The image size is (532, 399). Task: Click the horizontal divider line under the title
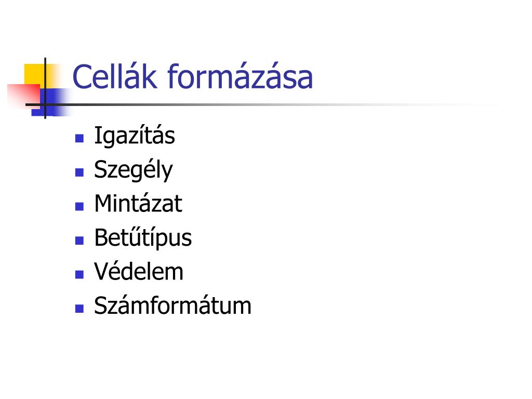point(237,104)
